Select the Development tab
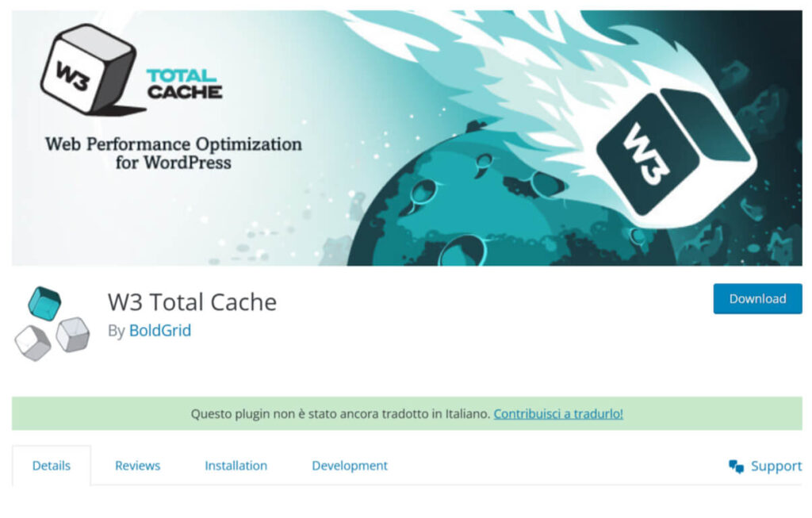The image size is (812, 518). pos(350,466)
